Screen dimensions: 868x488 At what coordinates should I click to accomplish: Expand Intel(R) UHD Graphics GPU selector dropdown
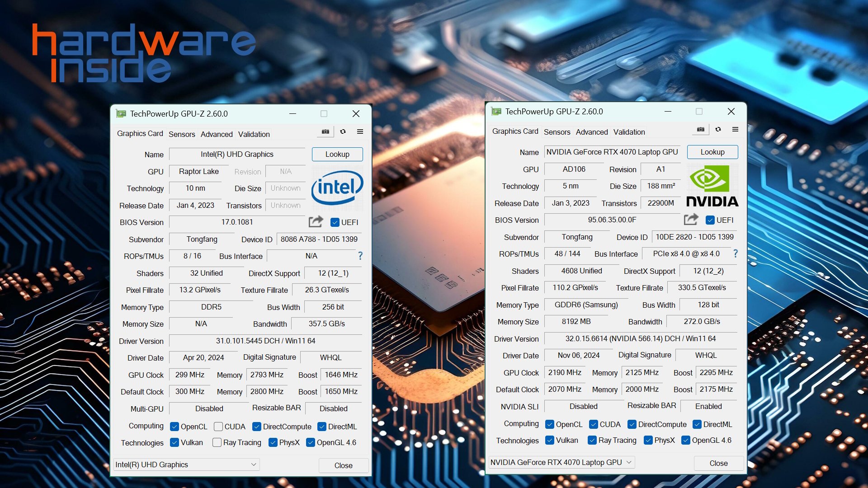tap(254, 465)
